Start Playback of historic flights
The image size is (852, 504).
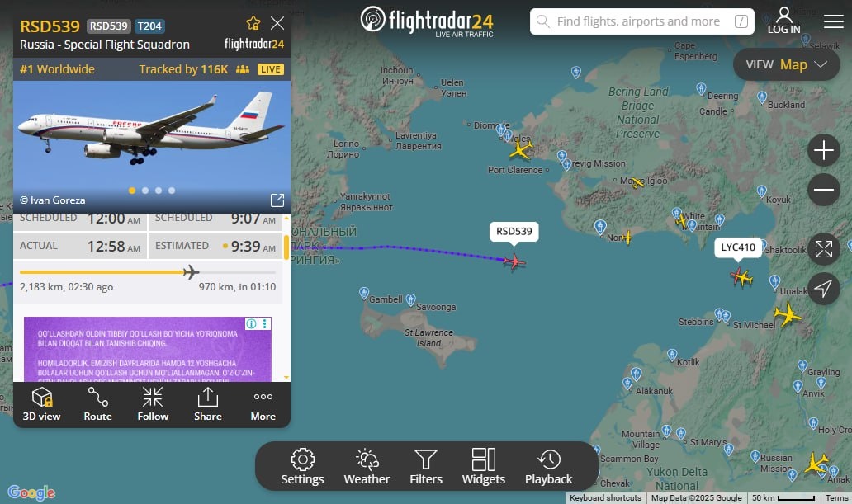click(x=549, y=467)
